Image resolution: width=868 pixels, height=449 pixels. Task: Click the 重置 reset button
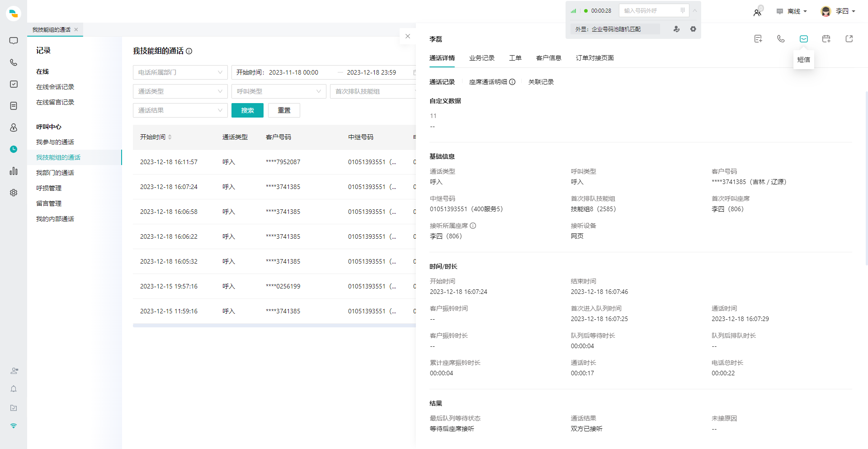coord(284,110)
